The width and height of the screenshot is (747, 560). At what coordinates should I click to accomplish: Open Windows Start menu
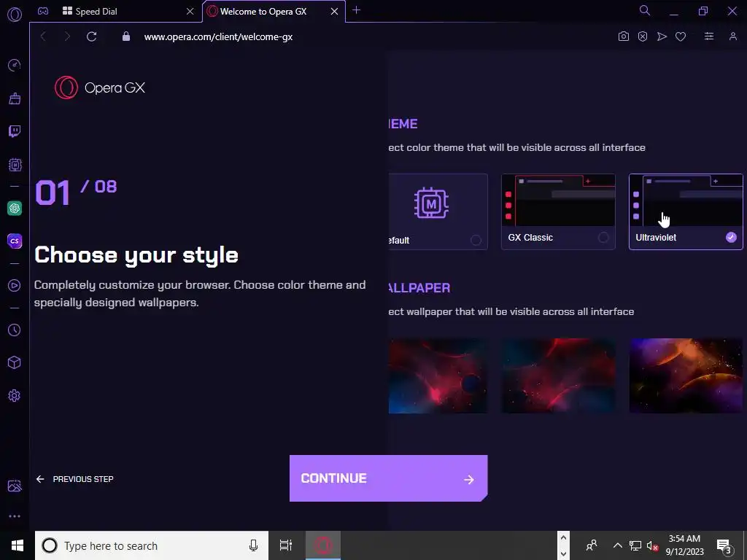coord(18,545)
